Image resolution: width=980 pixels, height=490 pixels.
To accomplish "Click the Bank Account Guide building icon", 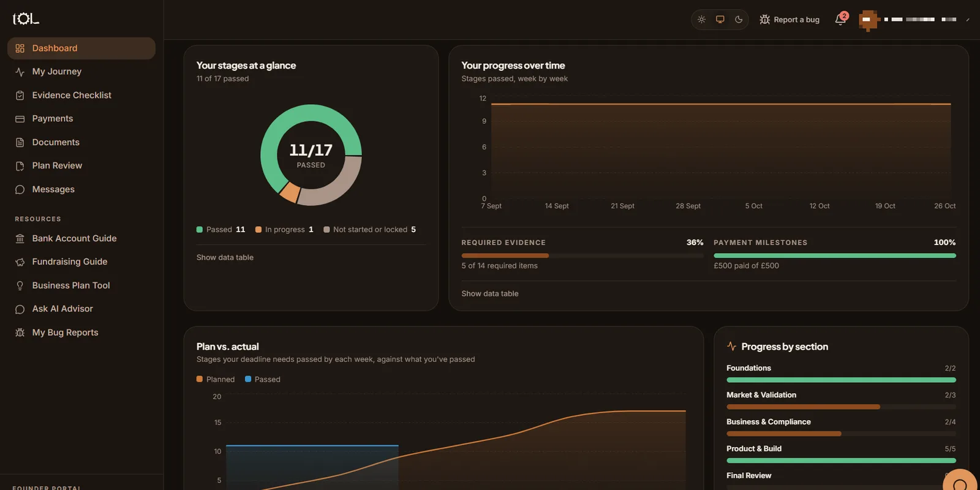I will [x=20, y=238].
